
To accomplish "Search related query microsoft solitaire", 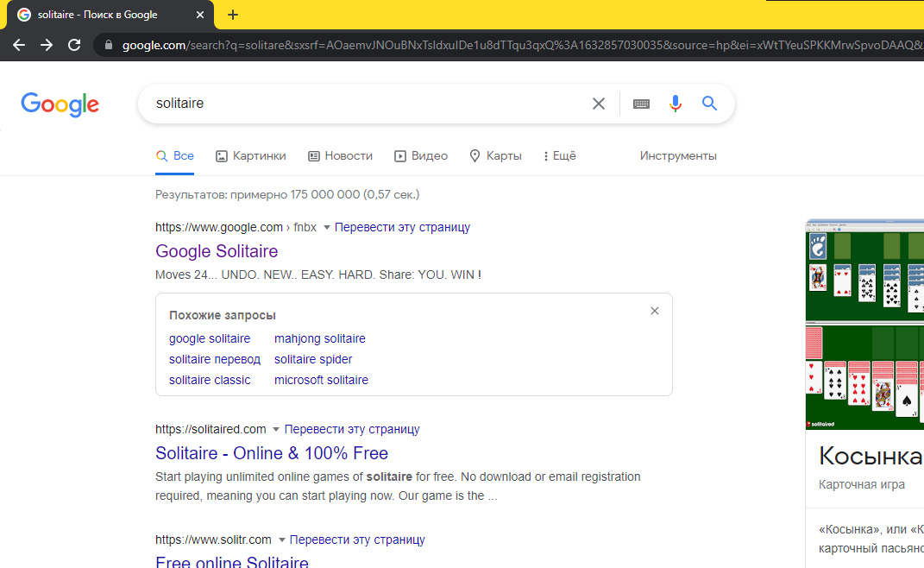I will point(321,380).
